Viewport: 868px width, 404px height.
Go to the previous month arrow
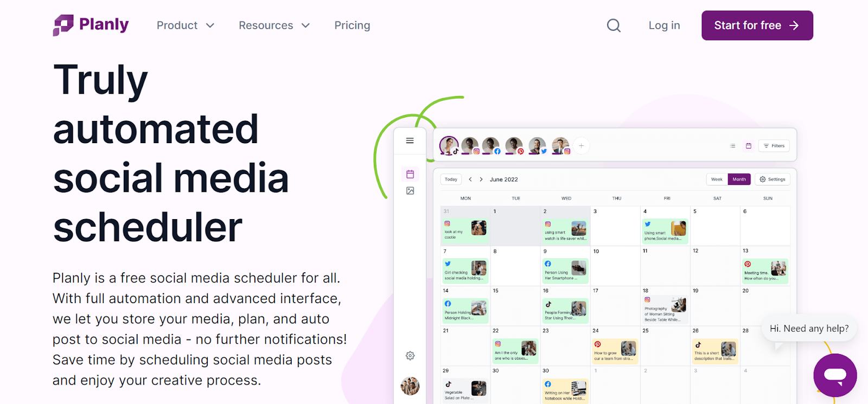tap(470, 179)
